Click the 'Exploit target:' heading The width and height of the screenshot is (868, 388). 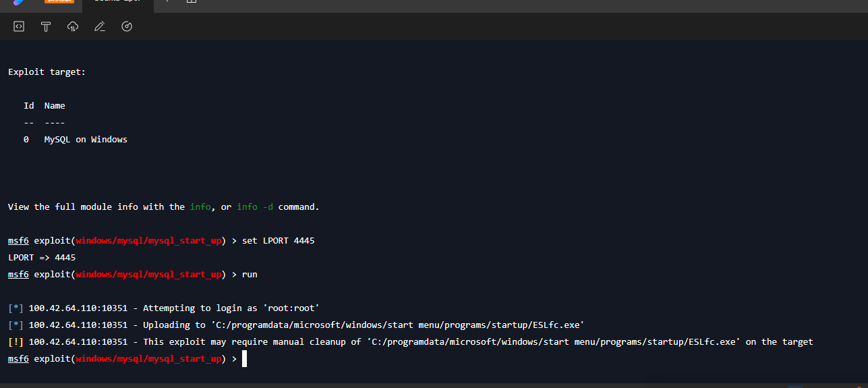click(47, 72)
